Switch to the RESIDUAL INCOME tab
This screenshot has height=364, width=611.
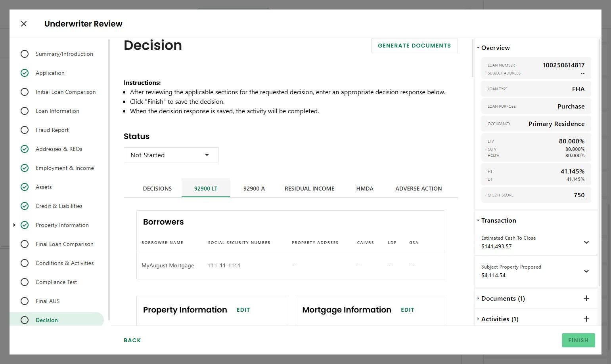pyautogui.click(x=309, y=189)
